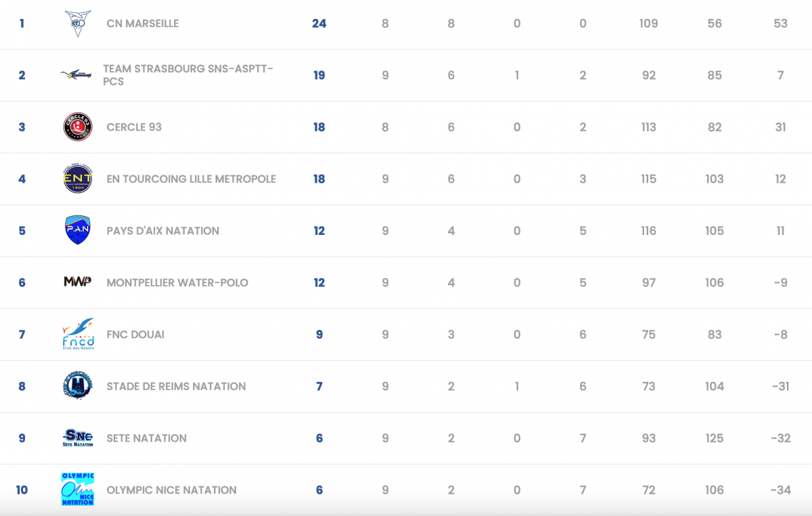Screen dimensions: 812x516
Task: Click EN Tourcoing's 115 goals scored
Action: 648,179
